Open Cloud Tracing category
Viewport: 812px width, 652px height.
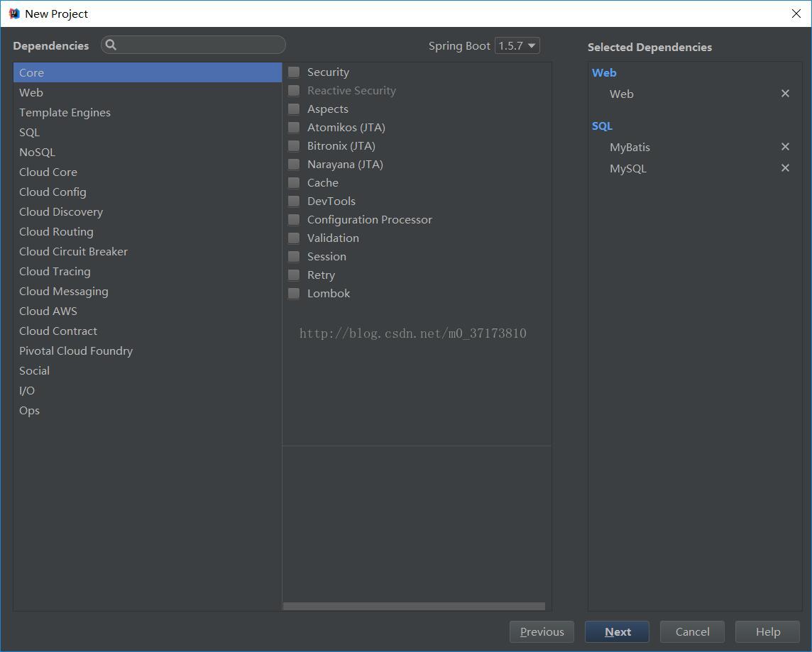[148, 271]
